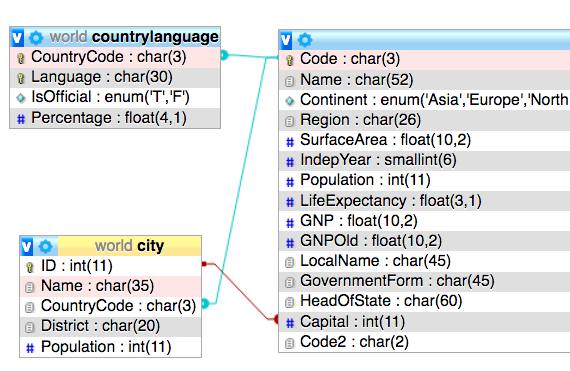Open gear options on the Code table
The height and width of the screenshot is (371, 570).
coord(305,40)
